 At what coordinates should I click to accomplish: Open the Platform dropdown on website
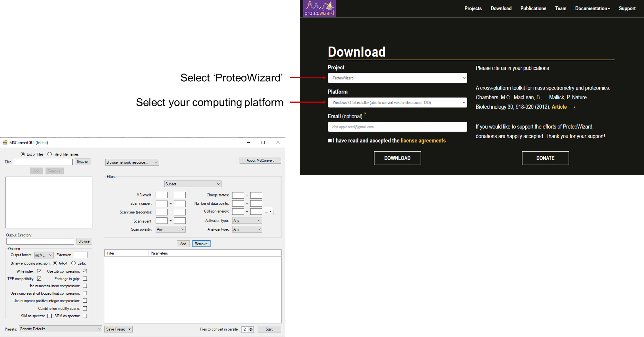click(x=397, y=103)
